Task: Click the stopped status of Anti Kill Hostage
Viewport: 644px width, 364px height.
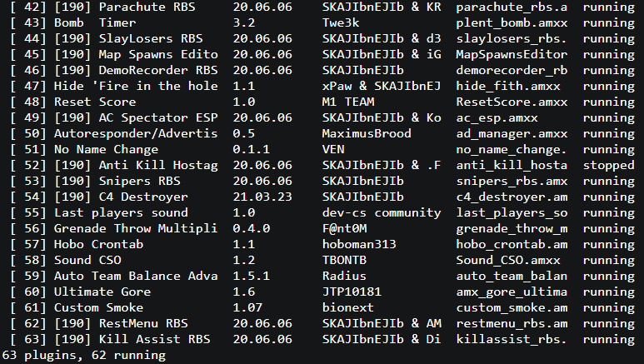Action: point(608,165)
